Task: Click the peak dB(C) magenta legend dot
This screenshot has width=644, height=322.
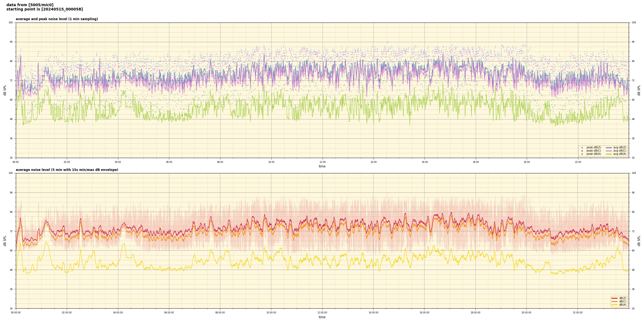Action: coord(582,151)
